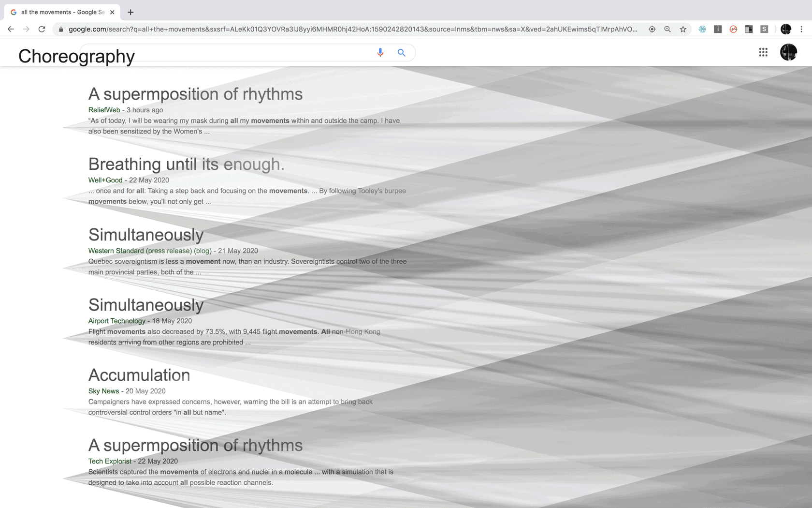The width and height of the screenshot is (812, 508).
Task: Click the snippet beginning 'Scientists captured the movements'
Action: (x=241, y=477)
